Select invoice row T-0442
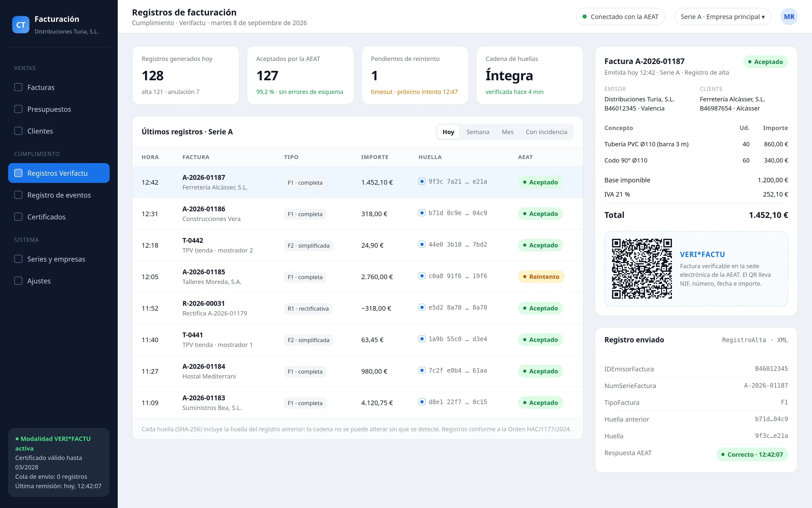 pyautogui.click(x=358, y=245)
